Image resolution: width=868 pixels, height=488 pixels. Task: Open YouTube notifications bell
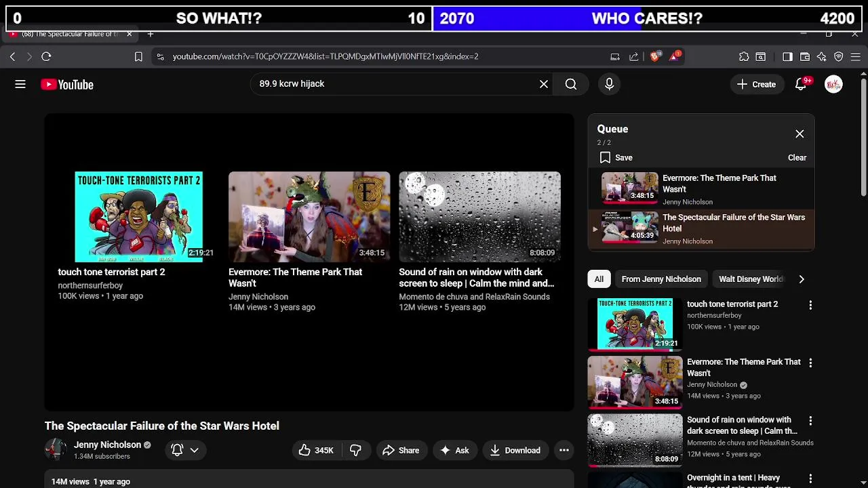(801, 84)
